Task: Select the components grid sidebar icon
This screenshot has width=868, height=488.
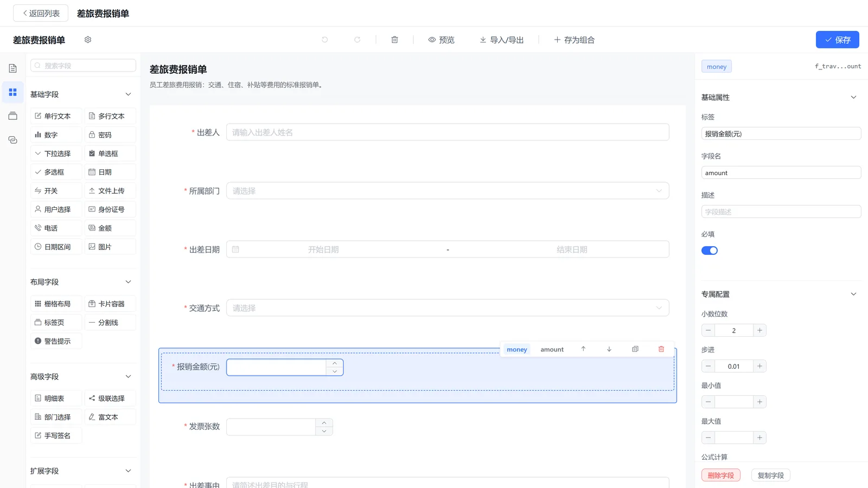Action: pyautogui.click(x=13, y=92)
